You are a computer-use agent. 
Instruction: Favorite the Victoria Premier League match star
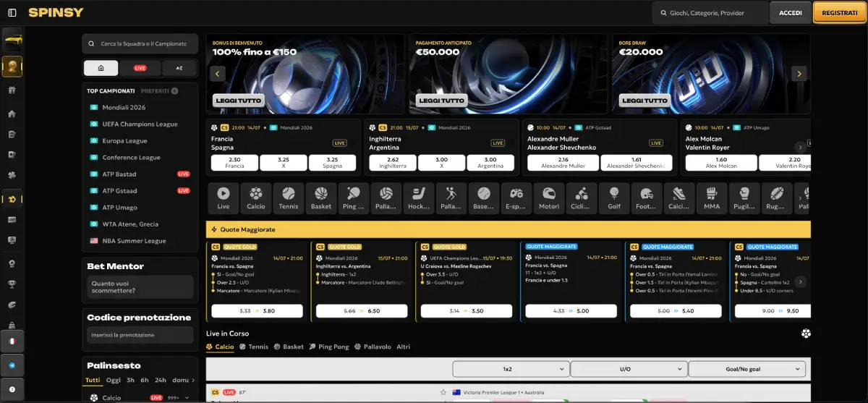coord(443,393)
